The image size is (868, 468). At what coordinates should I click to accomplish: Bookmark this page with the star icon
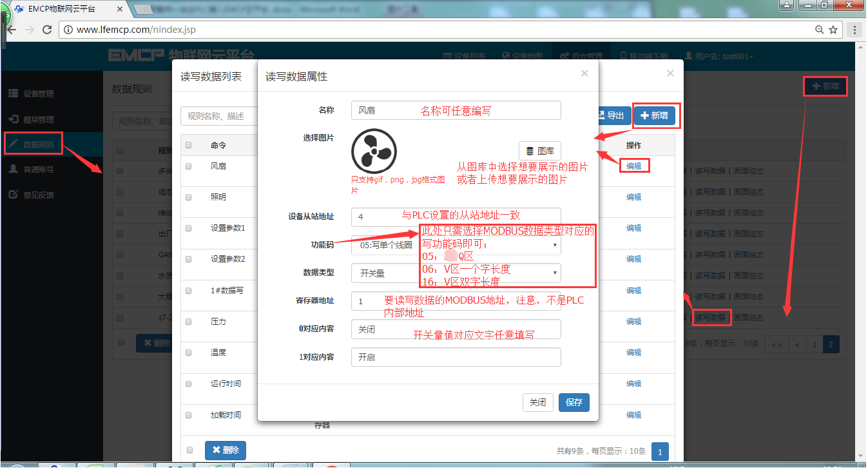(833, 30)
